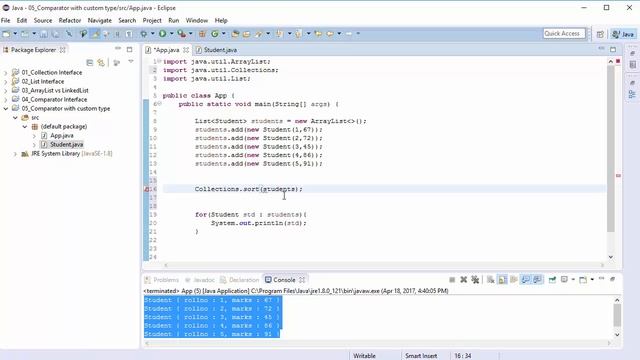
Task: Click Last Edit Location arrow icon
Action: tap(318, 34)
